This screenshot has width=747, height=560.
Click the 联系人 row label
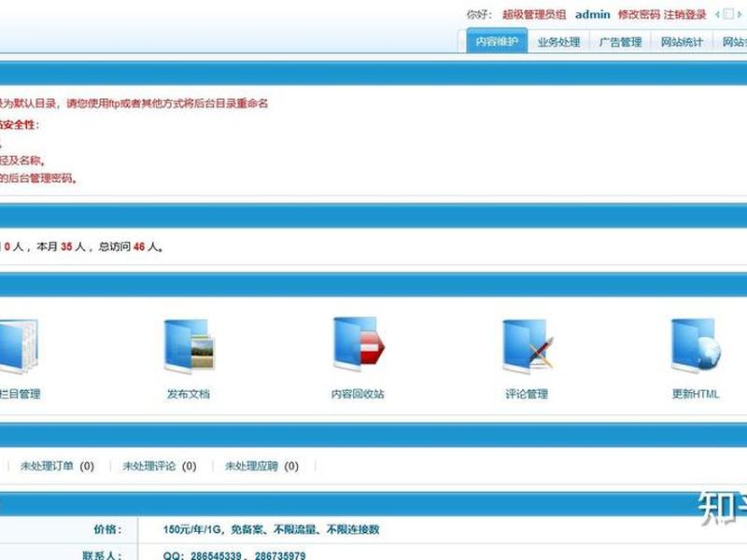102,555
